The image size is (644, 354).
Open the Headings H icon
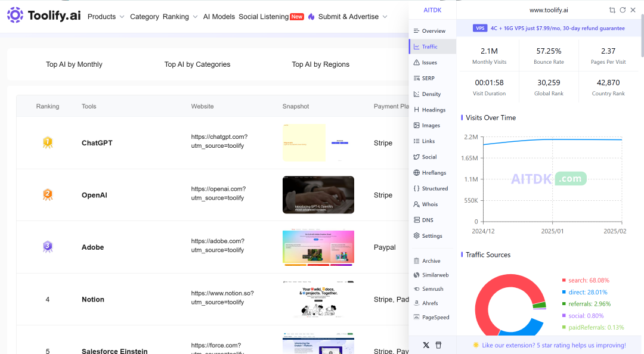click(416, 110)
